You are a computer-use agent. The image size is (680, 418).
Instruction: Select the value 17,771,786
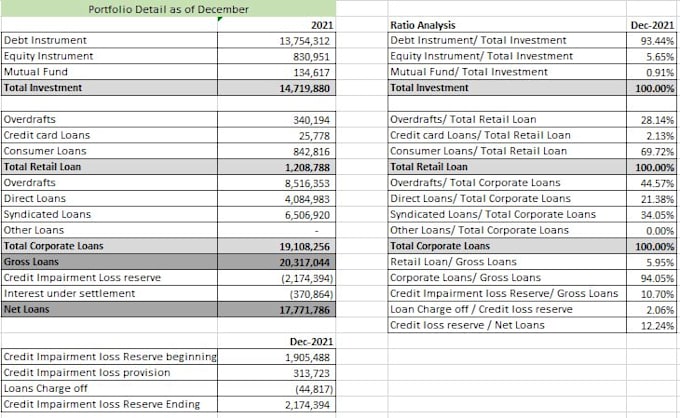277,309
